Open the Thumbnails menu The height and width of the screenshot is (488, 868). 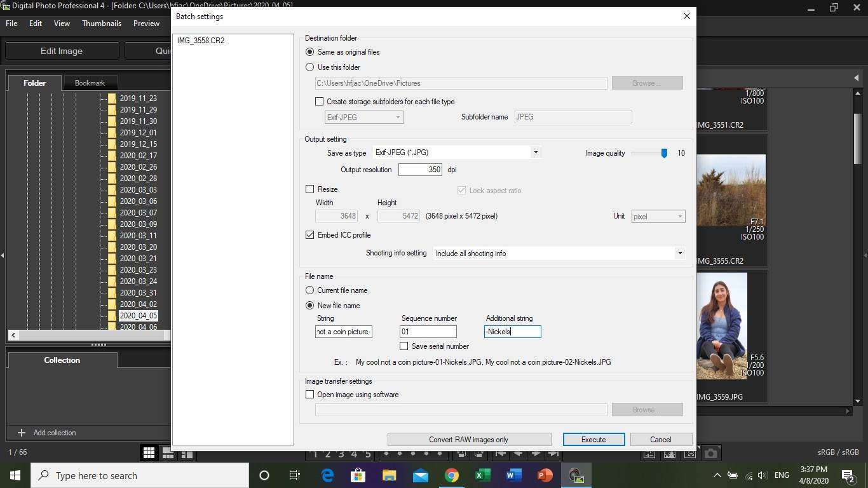pyautogui.click(x=102, y=24)
